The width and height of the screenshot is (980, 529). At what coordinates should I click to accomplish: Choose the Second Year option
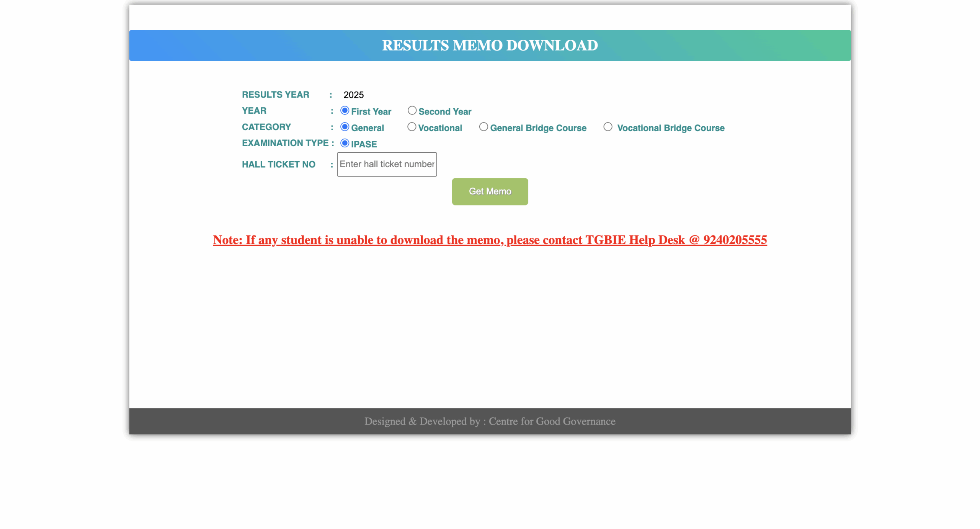point(412,111)
